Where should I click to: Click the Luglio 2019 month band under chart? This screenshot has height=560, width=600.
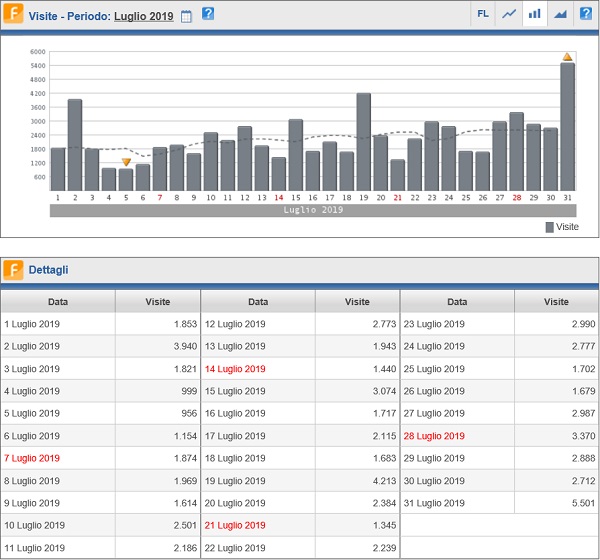point(312,211)
